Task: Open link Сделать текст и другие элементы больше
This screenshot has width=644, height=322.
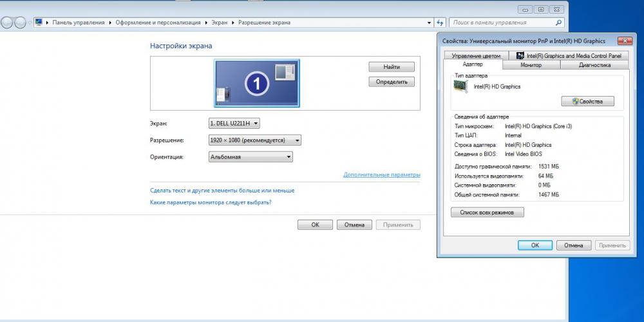Action: (x=222, y=191)
